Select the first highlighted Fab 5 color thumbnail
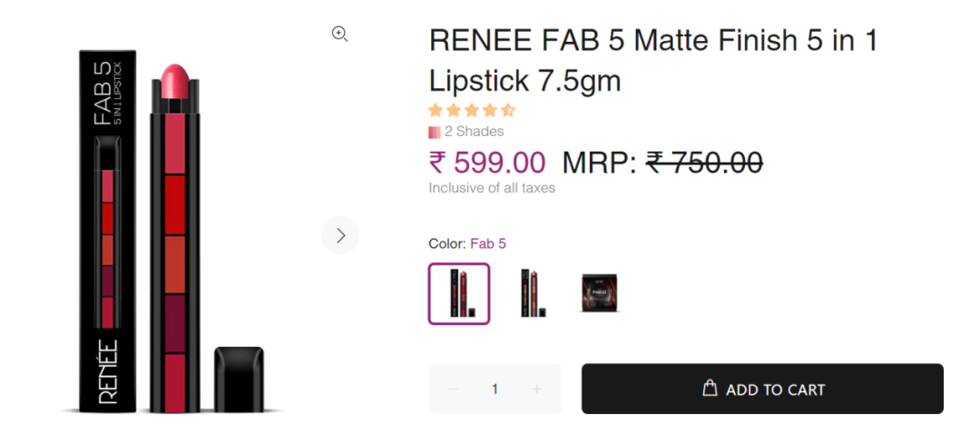 point(459,293)
